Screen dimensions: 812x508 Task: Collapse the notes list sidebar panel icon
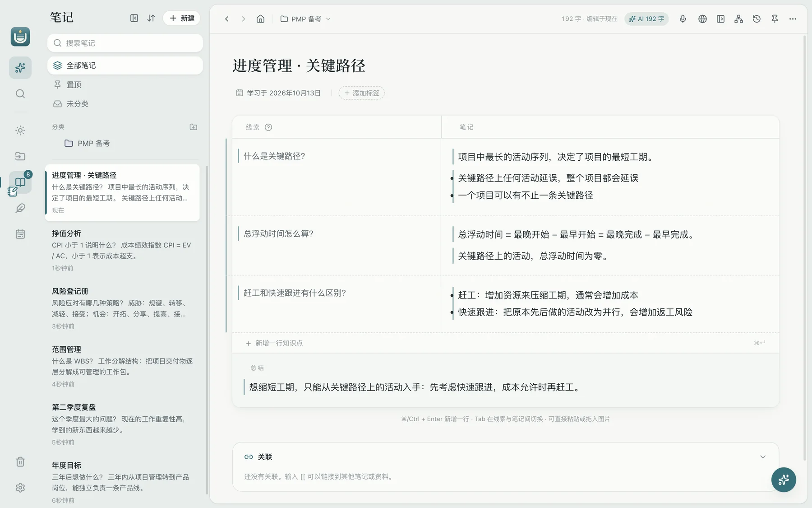[134, 18]
